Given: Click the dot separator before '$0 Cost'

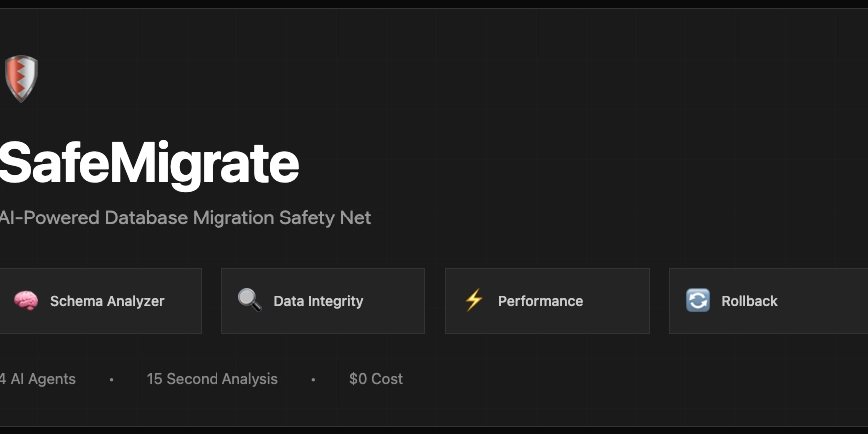Looking at the screenshot, I should [313, 379].
